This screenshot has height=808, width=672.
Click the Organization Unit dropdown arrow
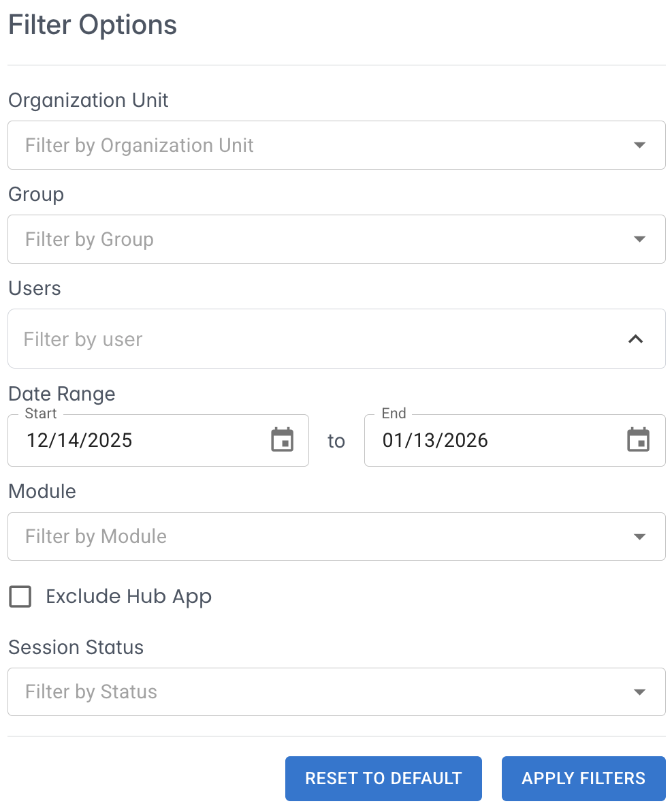coord(639,145)
